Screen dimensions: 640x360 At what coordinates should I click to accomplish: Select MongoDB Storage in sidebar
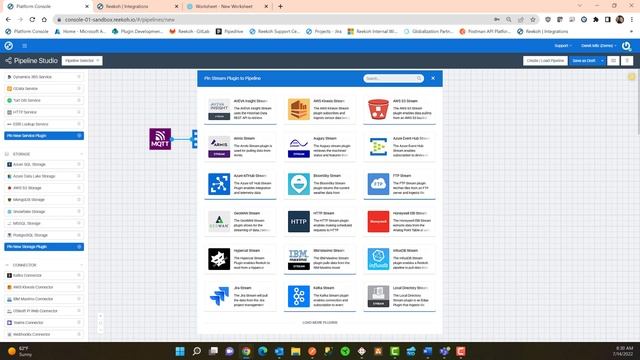[44, 200]
